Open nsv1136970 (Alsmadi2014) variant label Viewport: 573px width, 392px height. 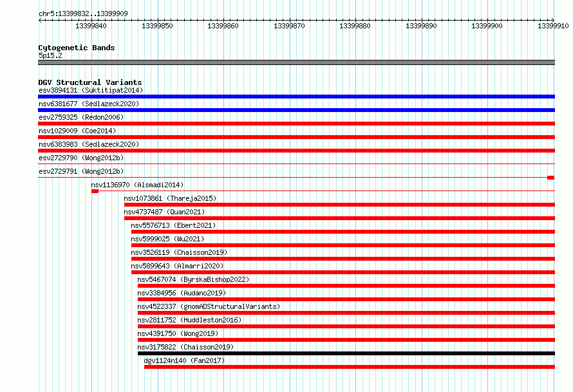137,185
